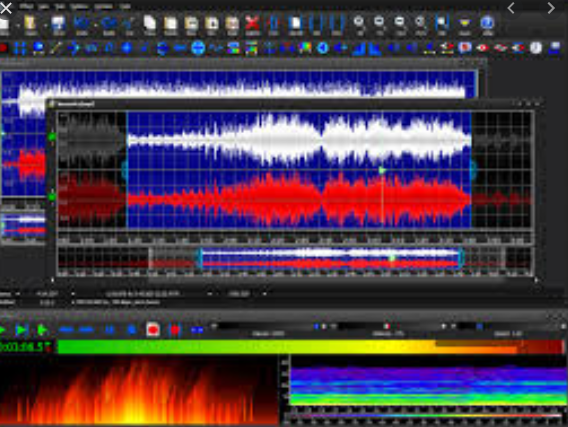Click the selection finish handle of the waveform
This screenshot has width=568, height=427.
473,169
